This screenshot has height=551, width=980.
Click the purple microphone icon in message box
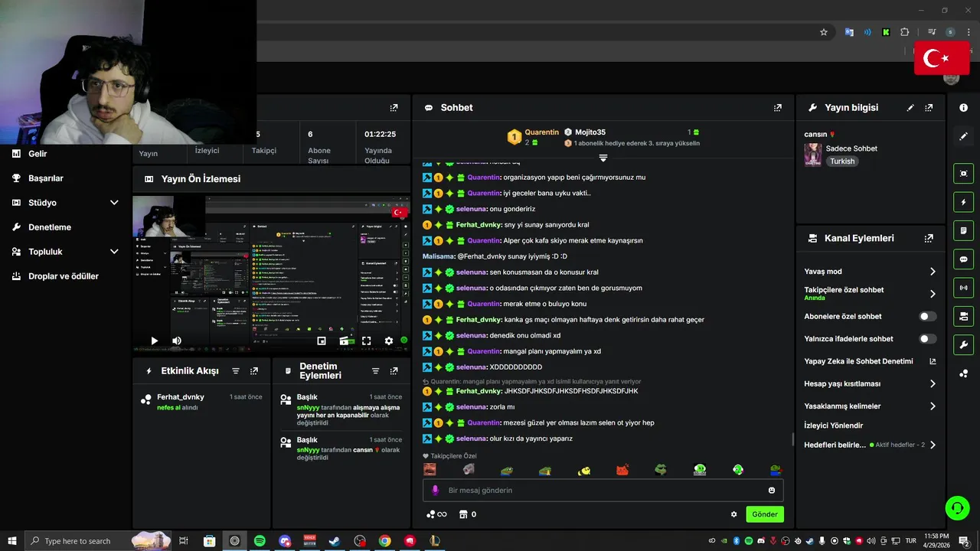click(x=435, y=491)
